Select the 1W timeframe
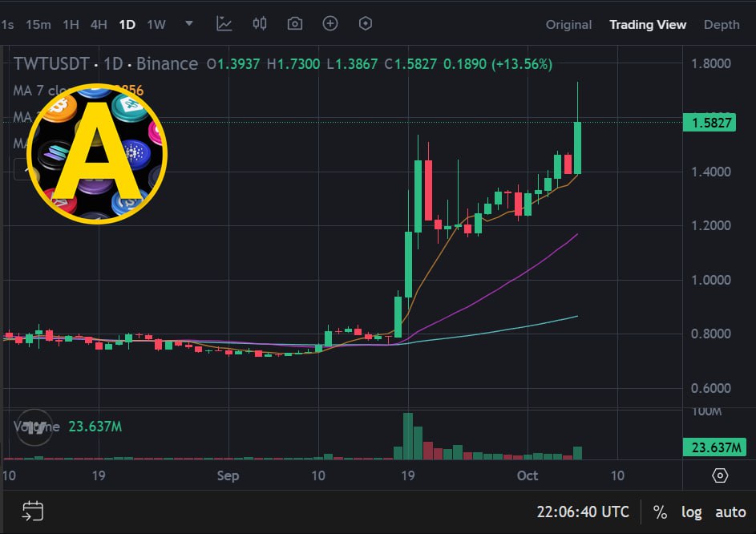Image resolution: width=756 pixels, height=534 pixels. [156, 25]
